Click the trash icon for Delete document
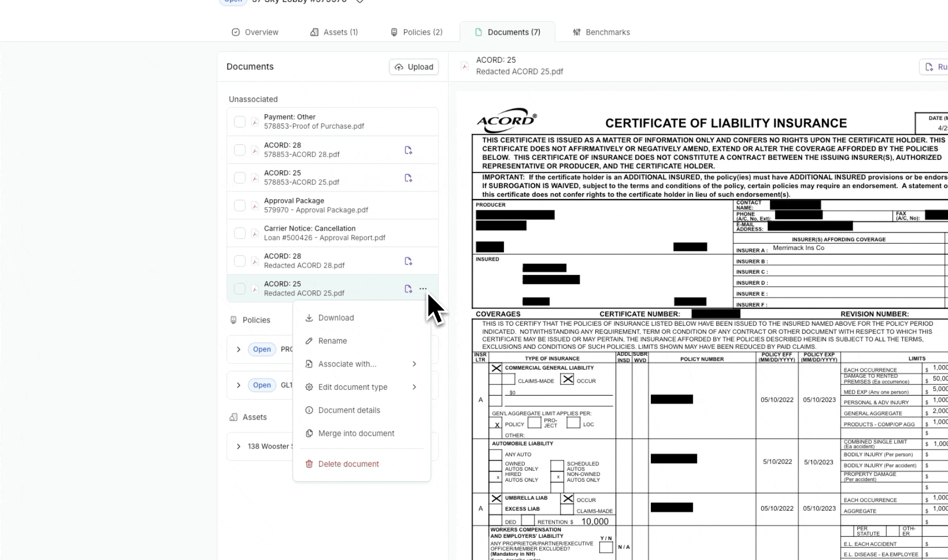 coord(309,464)
